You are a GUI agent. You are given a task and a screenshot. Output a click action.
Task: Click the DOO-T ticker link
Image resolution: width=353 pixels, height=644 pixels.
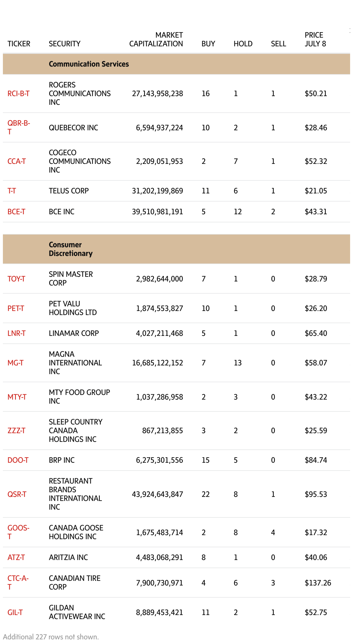click(x=18, y=460)
